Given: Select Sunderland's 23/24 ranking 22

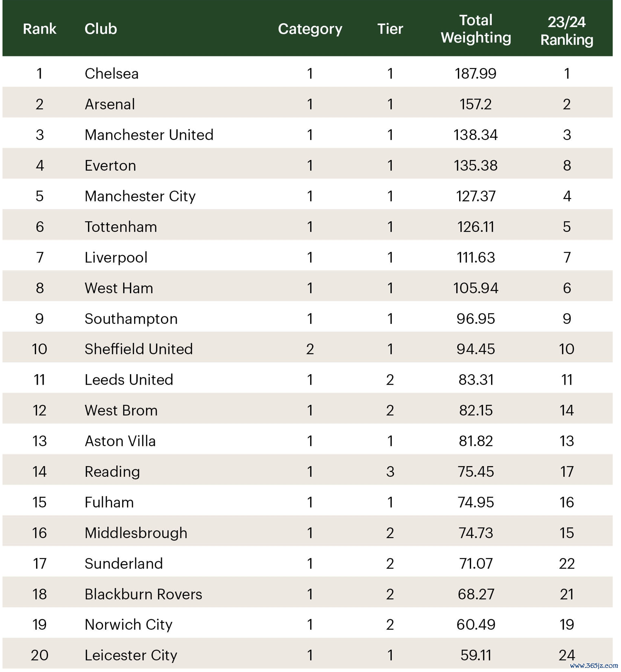Looking at the screenshot, I should 567,564.
